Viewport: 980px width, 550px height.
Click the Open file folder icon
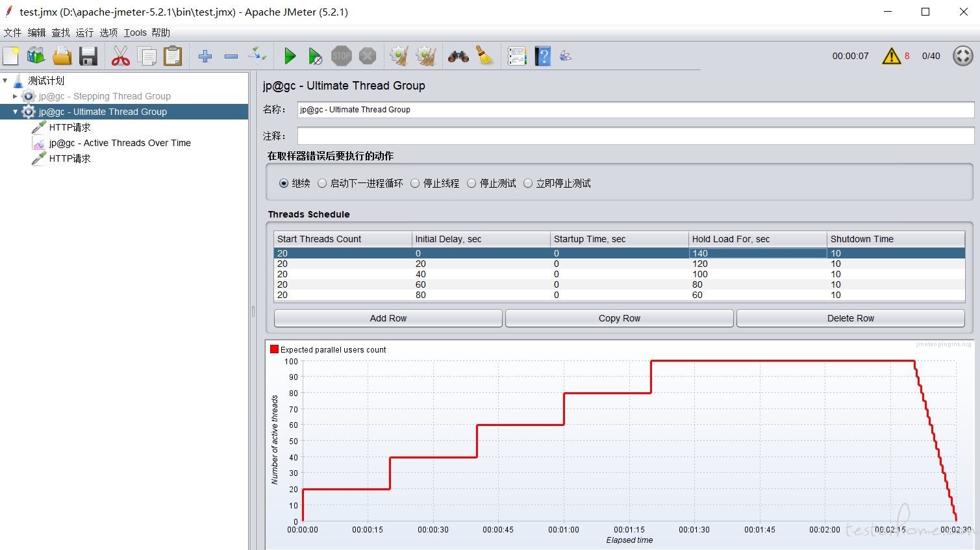(x=62, y=56)
